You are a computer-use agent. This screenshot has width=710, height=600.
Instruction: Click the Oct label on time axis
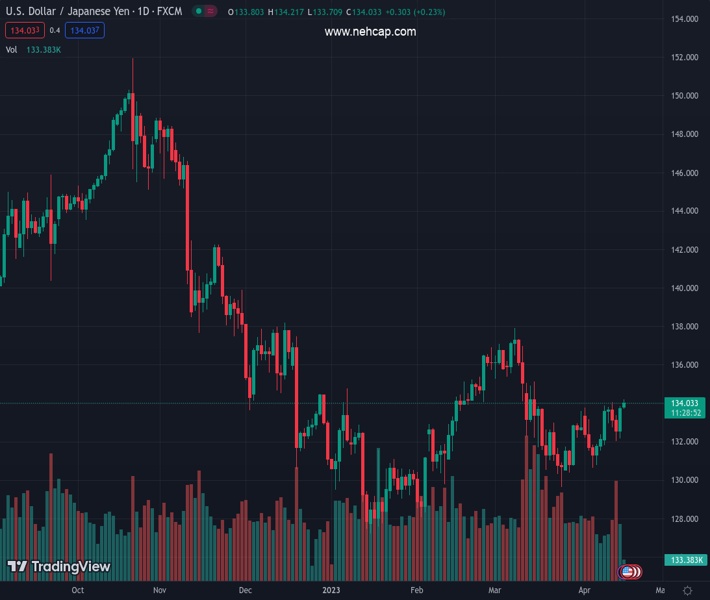(x=78, y=591)
